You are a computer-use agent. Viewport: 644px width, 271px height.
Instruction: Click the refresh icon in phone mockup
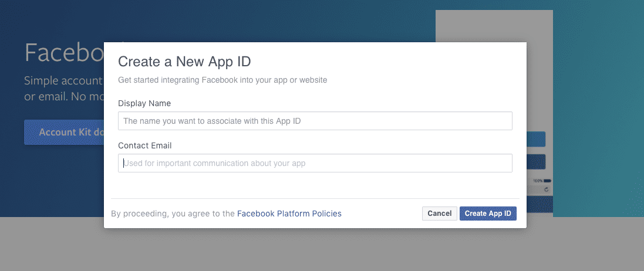pos(547,189)
